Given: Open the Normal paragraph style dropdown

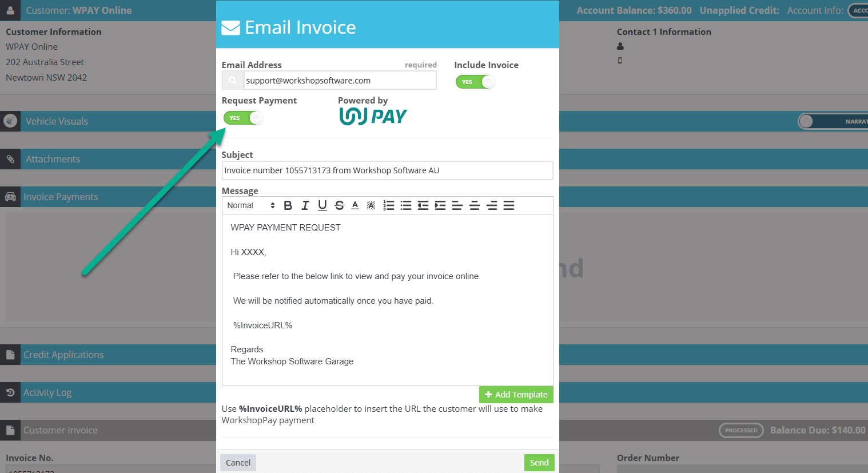Looking at the screenshot, I should point(250,205).
